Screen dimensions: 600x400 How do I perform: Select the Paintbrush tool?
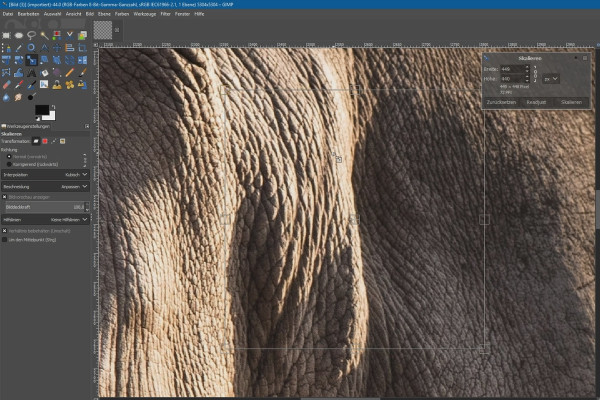(82, 72)
